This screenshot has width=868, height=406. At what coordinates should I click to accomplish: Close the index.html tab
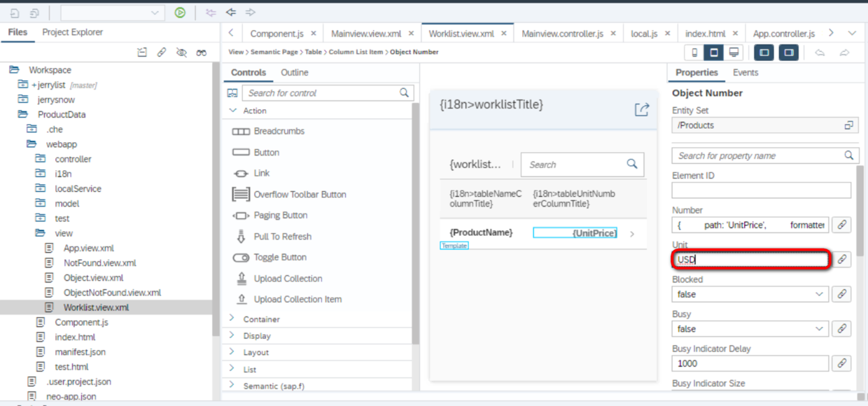point(736,33)
